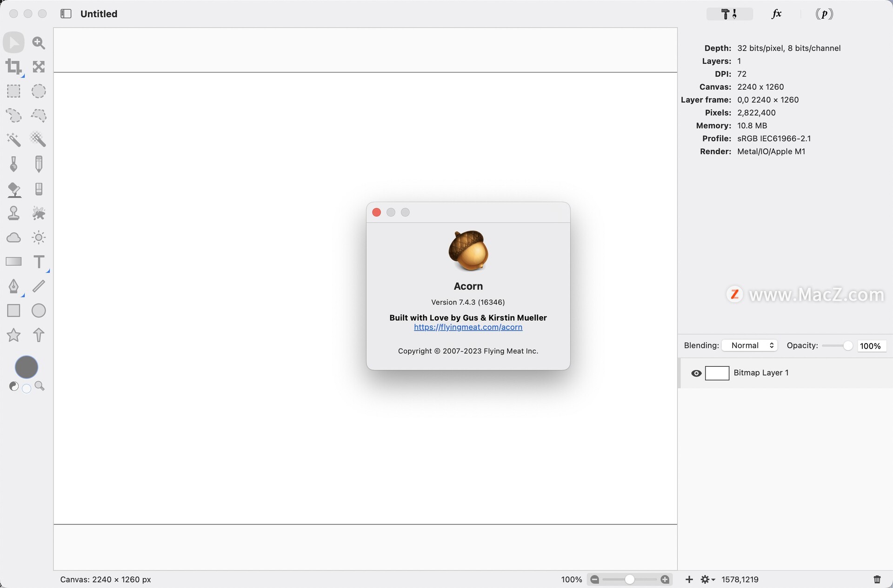
Task: Reset colors to black and white
Action: [14, 386]
